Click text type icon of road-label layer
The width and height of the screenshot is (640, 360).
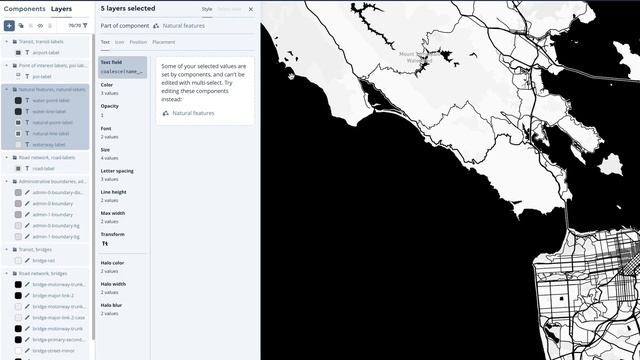(27, 168)
